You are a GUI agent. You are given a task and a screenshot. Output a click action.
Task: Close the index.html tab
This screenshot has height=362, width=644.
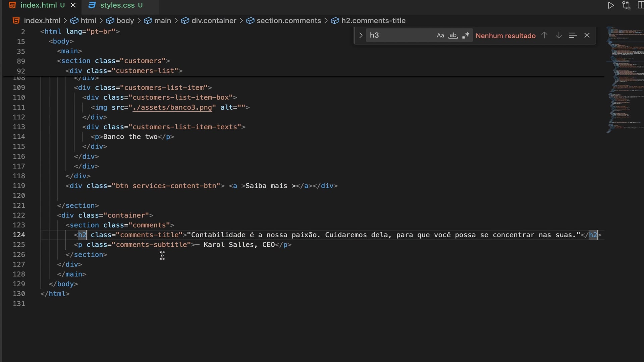tap(73, 5)
